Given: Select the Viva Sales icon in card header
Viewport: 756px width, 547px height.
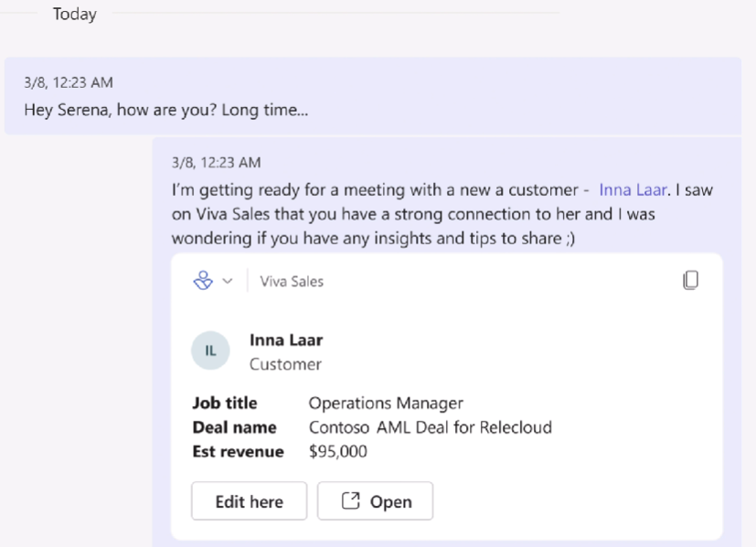Looking at the screenshot, I should coord(205,281).
